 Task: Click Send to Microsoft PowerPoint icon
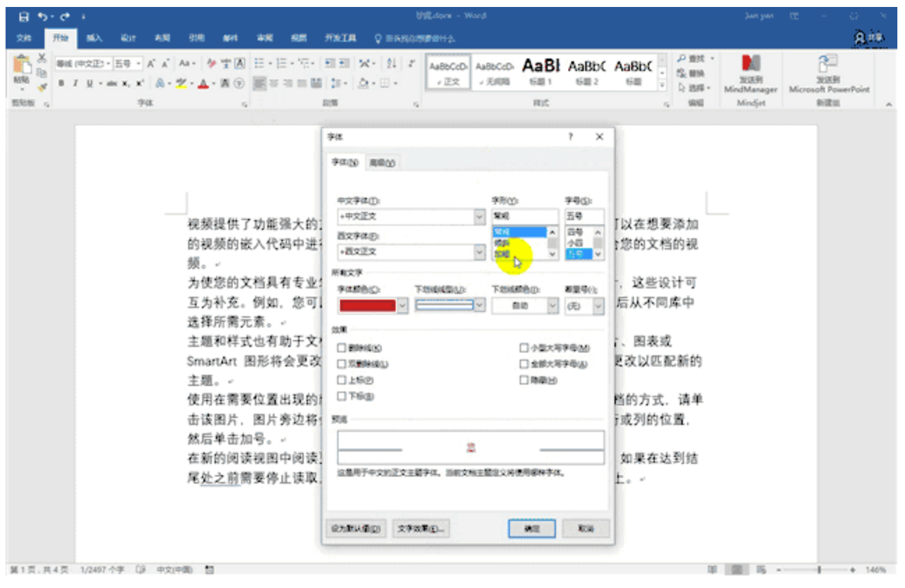pos(828,74)
